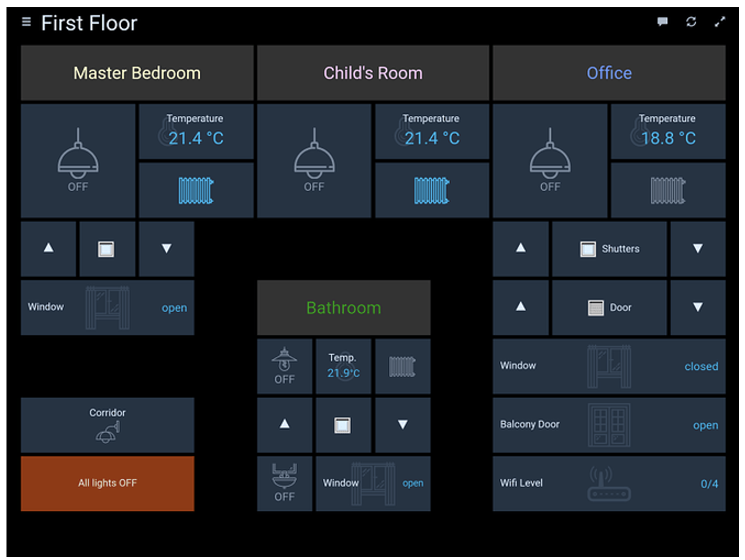Raise the Master Bedroom shutters with up arrow
Screen dimensions: 745x560
click(x=48, y=249)
